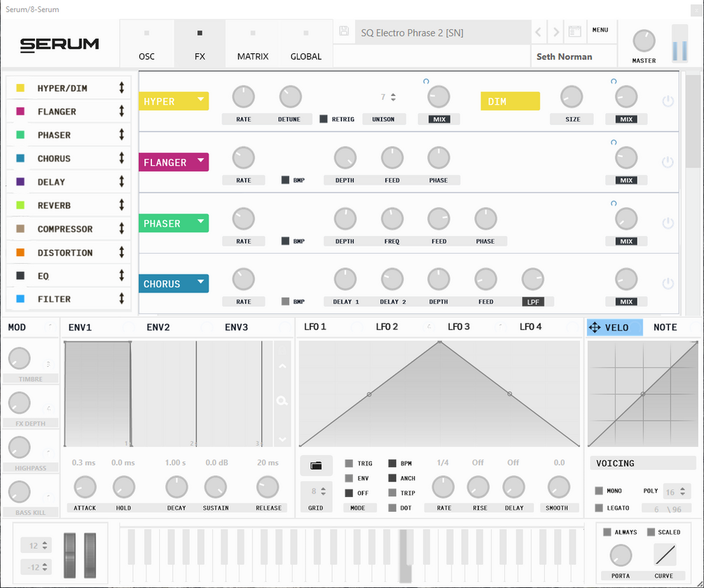Click the Hyper UNISON count stepper
Screen dimensions: 704x588
pos(393,97)
